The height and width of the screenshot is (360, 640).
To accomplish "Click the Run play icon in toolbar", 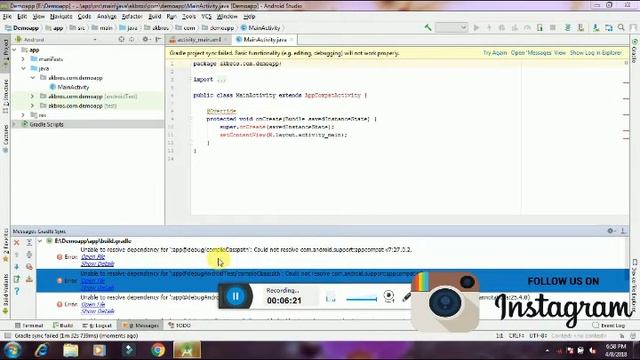I will (476, 28).
